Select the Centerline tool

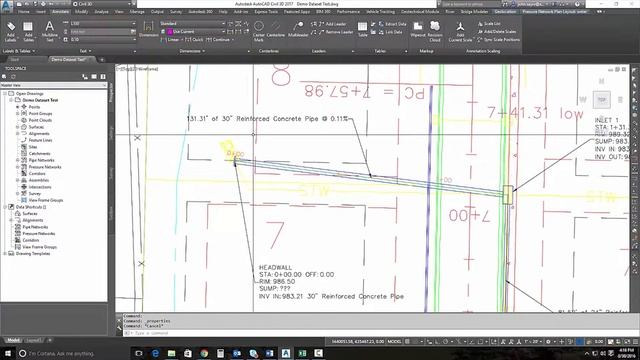276,30
